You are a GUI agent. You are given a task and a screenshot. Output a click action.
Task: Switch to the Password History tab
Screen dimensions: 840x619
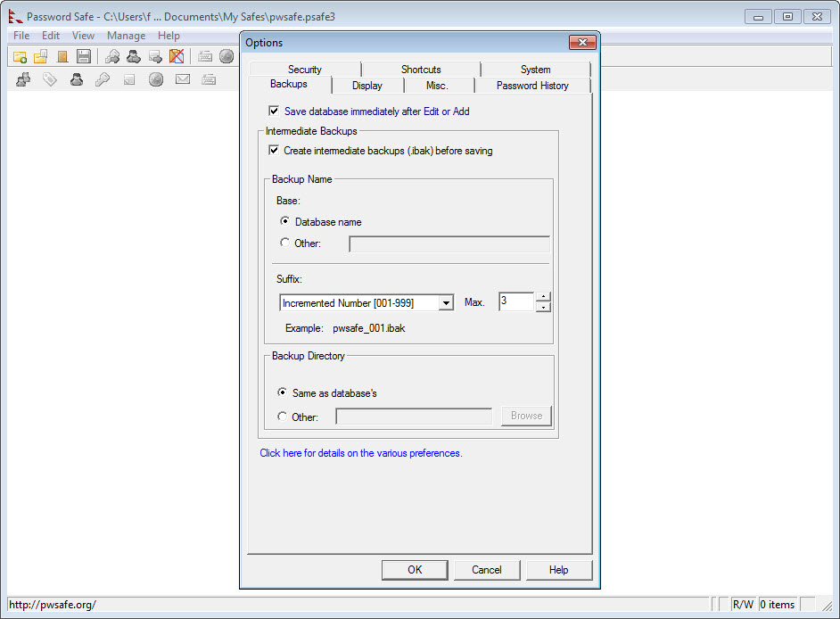532,86
